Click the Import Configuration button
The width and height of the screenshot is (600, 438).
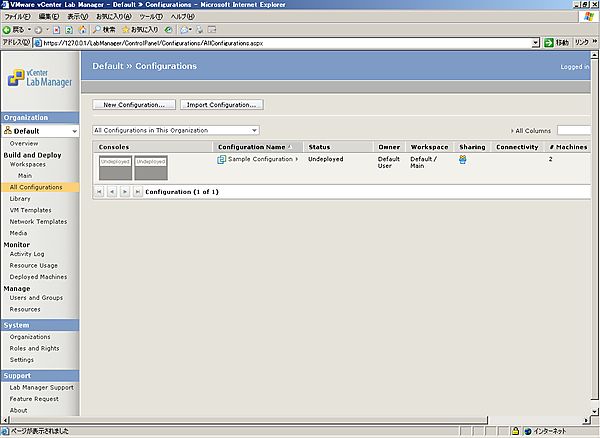point(221,104)
